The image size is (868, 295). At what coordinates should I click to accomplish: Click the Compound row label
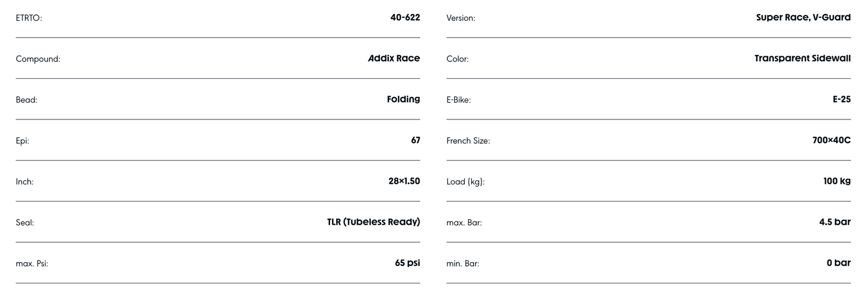point(38,59)
